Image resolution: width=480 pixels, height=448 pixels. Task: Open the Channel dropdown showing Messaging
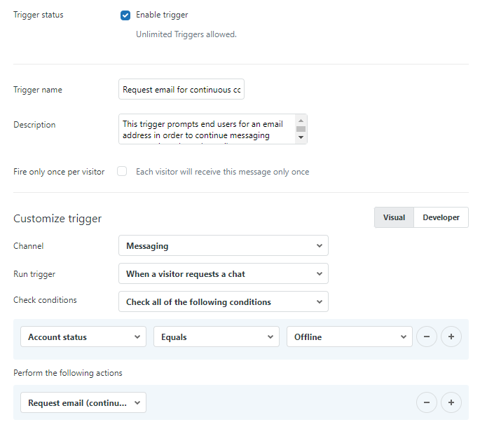(x=223, y=246)
